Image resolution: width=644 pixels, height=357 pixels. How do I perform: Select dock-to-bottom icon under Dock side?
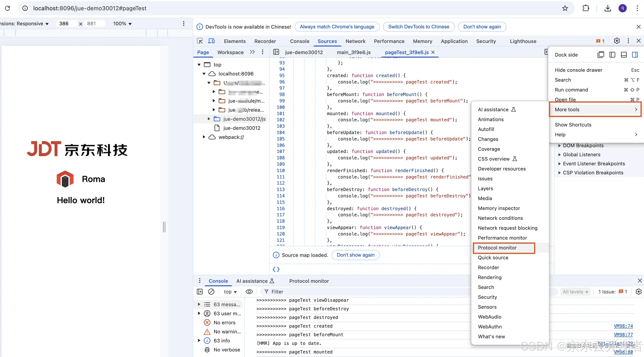tap(624, 54)
